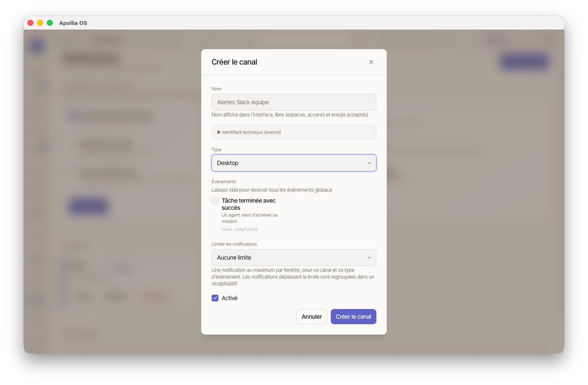This screenshot has height=385, width=588.
Task: Click the Créer le canal button
Action: pyautogui.click(x=354, y=317)
